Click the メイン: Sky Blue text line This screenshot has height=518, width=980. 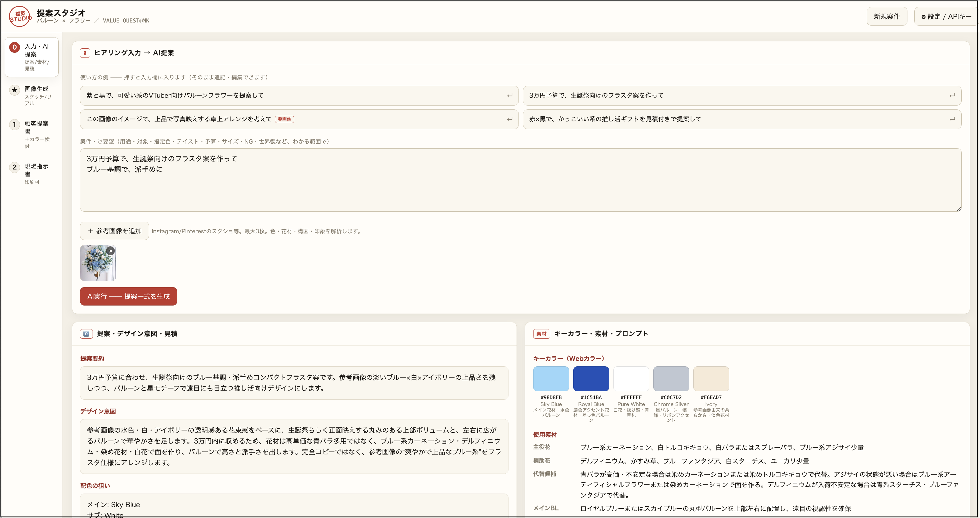tap(113, 505)
